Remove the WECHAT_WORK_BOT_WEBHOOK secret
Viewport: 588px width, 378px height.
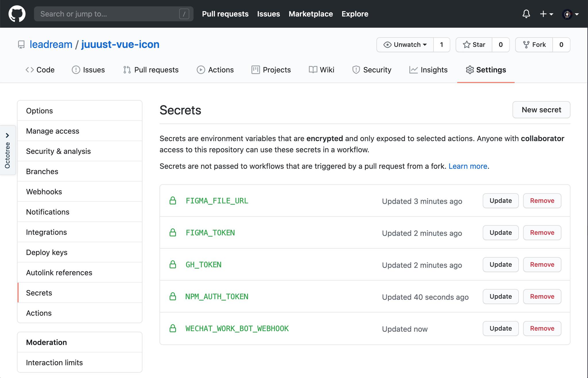point(542,328)
